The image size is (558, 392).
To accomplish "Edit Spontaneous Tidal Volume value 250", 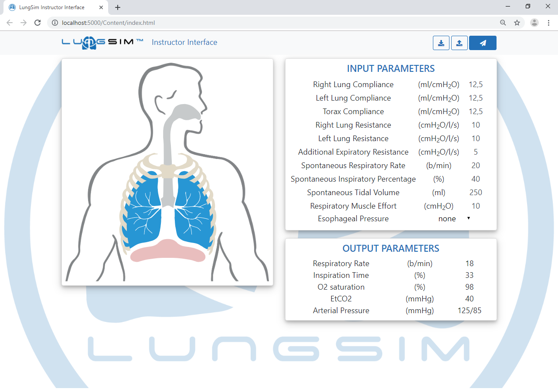I will pyautogui.click(x=476, y=193).
